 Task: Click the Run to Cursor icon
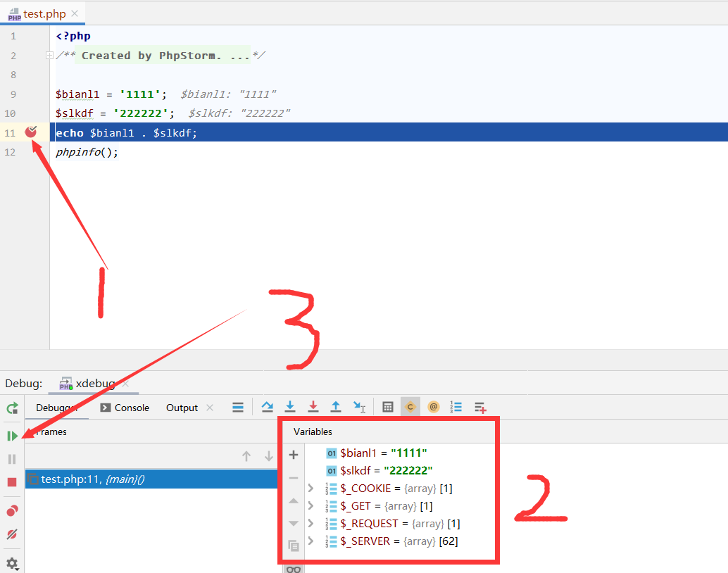point(359,407)
